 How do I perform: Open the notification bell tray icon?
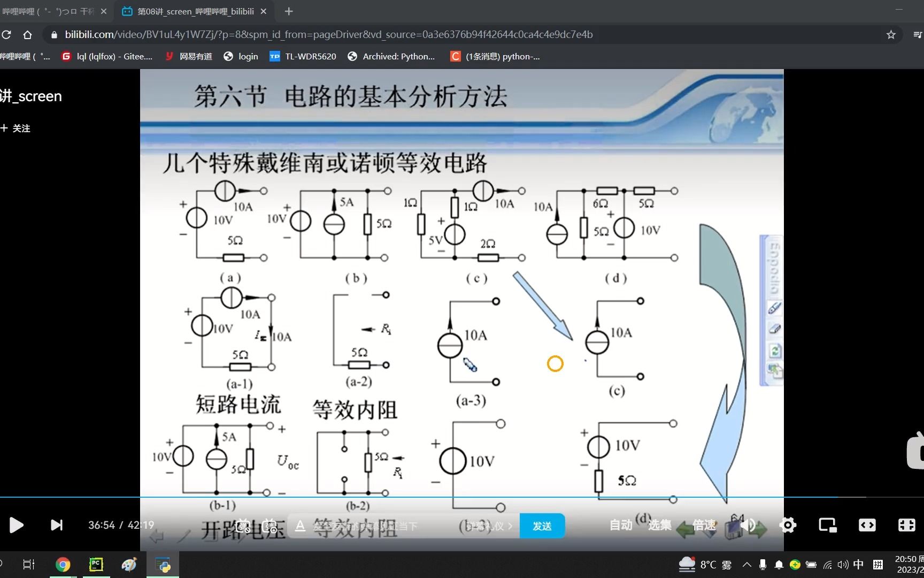click(779, 565)
